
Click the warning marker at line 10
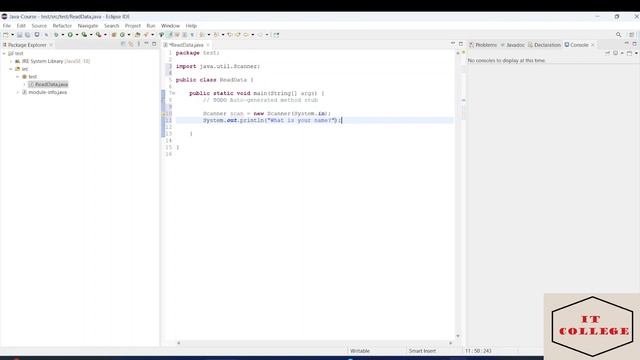tap(163, 114)
